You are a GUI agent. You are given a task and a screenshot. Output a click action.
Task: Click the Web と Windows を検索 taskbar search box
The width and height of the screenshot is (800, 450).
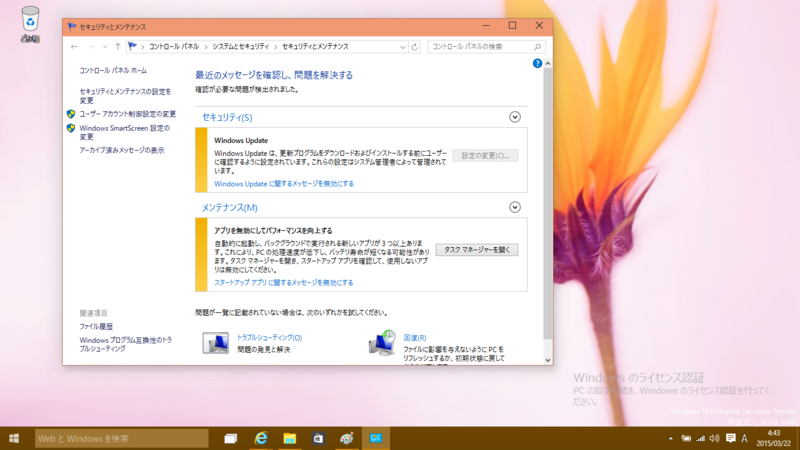click(121, 438)
